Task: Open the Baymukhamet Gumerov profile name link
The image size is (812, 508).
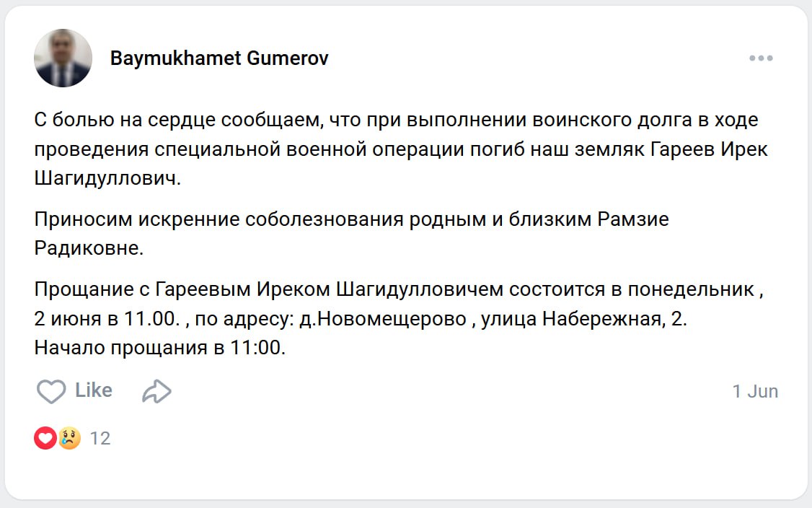Action: [x=219, y=58]
